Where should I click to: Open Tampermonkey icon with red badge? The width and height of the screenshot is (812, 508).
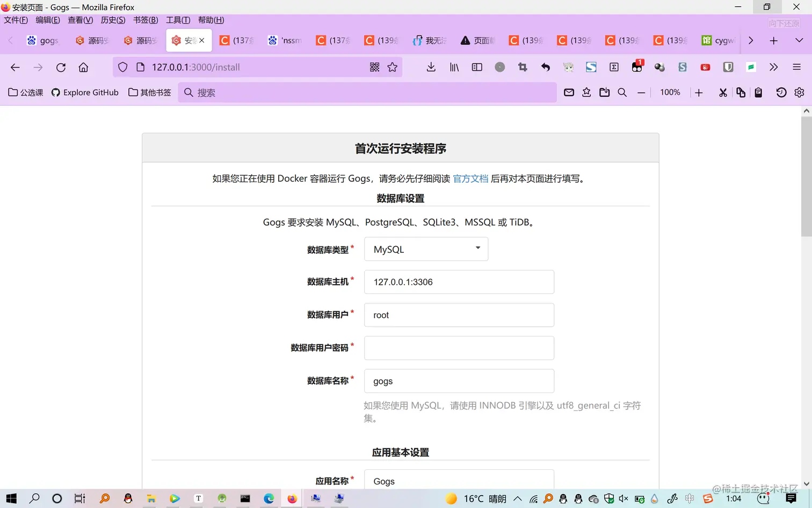pyautogui.click(x=637, y=67)
